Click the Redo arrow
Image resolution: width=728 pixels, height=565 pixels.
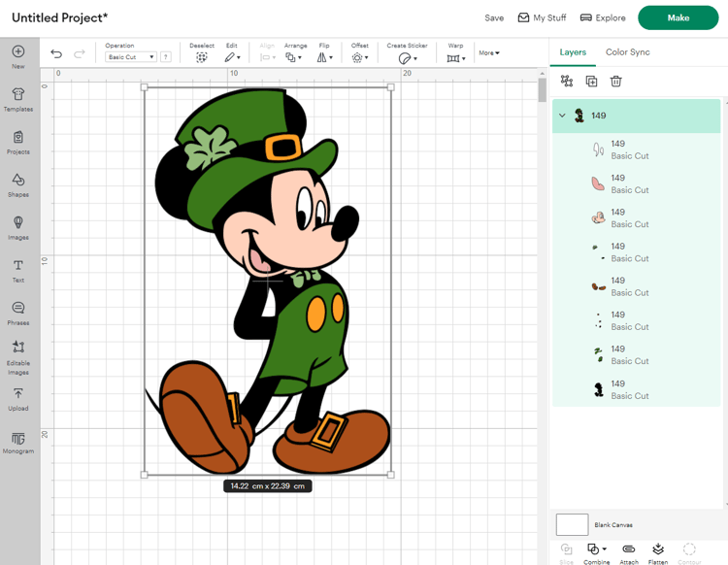pyautogui.click(x=80, y=53)
